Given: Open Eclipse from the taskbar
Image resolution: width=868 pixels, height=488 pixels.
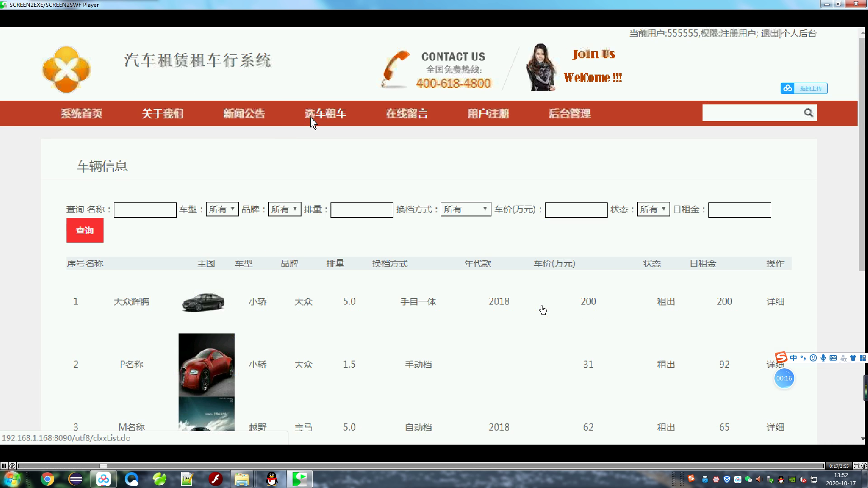Looking at the screenshot, I should click(x=75, y=479).
